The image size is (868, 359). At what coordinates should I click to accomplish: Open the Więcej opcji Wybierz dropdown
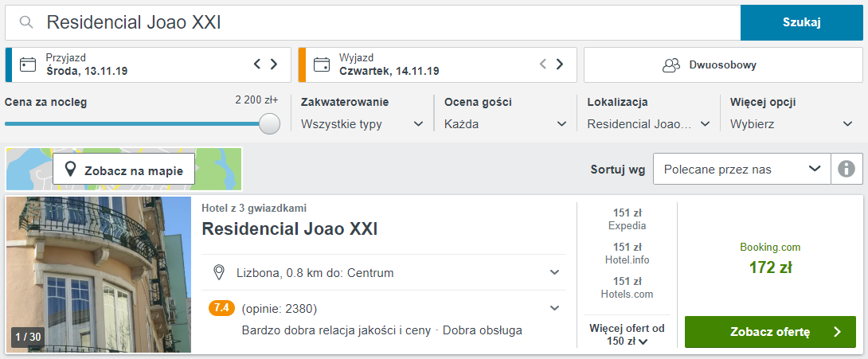pos(792,124)
